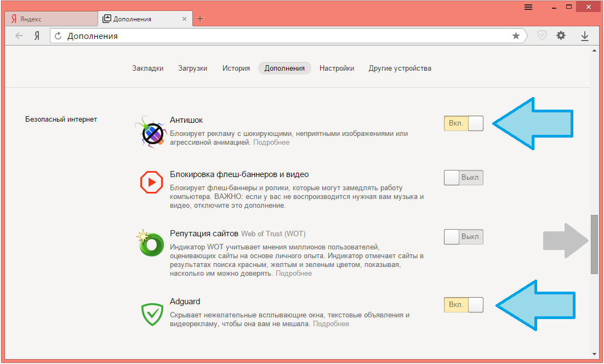Close the Дополнения tab
Screen dimensions: 604x364
point(185,19)
